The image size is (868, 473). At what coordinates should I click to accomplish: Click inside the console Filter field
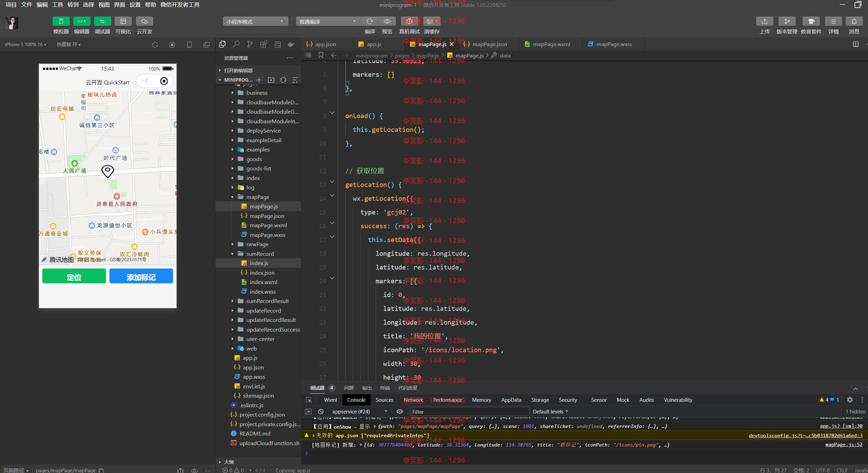[469, 411]
